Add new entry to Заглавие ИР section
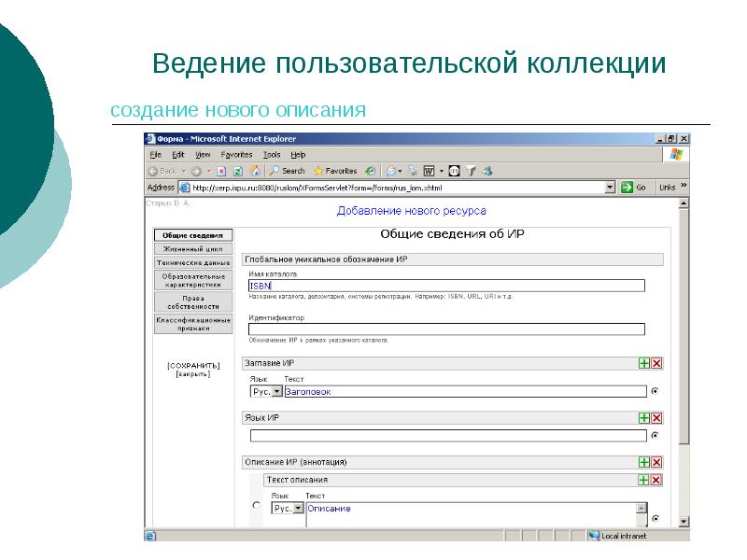Image resolution: width=747 pixels, height=560 pixels. click(x=643, y=363)
